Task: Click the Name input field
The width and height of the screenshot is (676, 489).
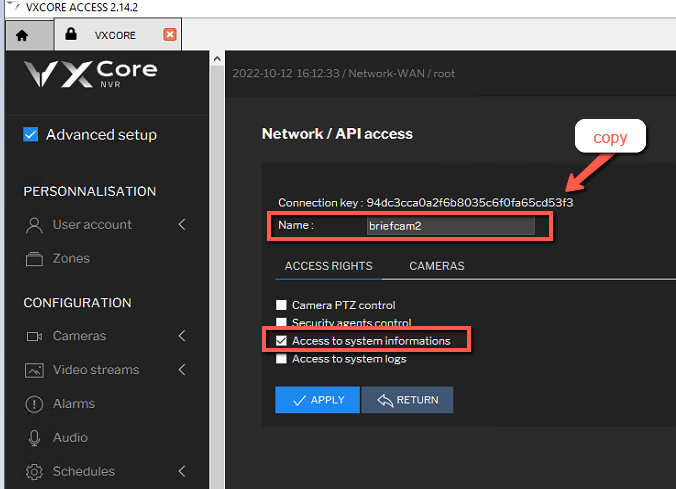Action: 451,226
